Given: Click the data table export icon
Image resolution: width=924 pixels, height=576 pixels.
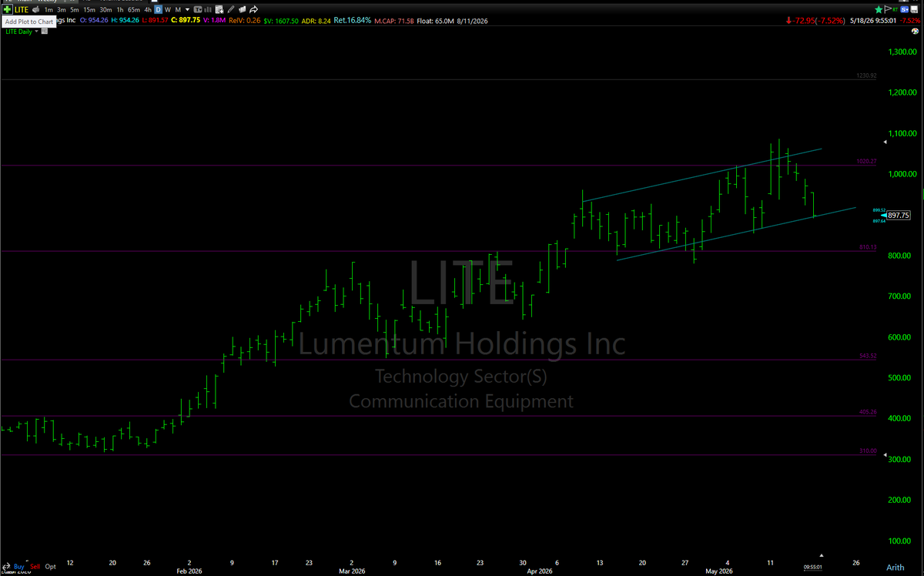Looking at the screenshot, I should pos(219,10).
